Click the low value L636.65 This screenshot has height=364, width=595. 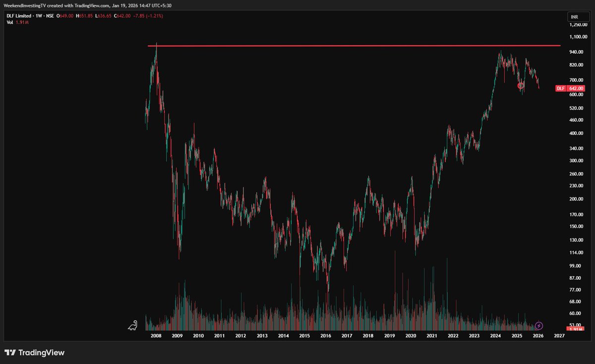(x=102, y=16)
